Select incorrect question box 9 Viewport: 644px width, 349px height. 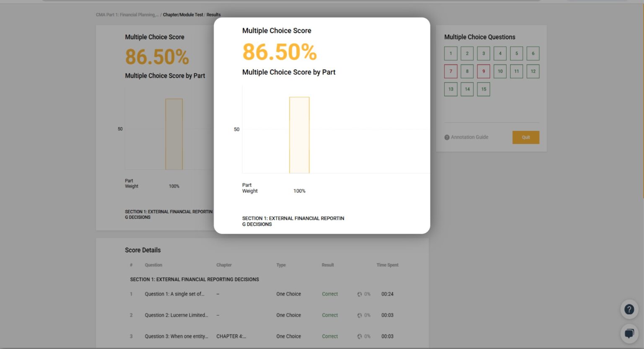tap(483, 71)
